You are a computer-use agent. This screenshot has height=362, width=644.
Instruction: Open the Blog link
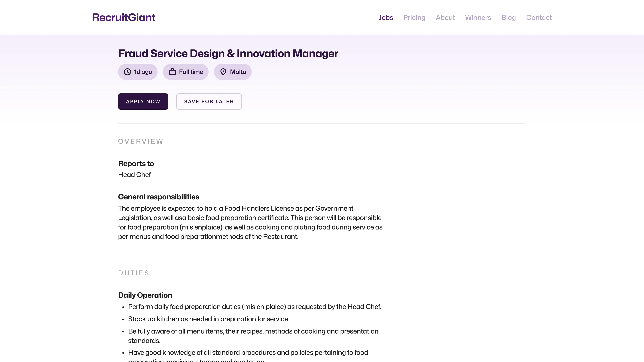click(x=508, y=17)
